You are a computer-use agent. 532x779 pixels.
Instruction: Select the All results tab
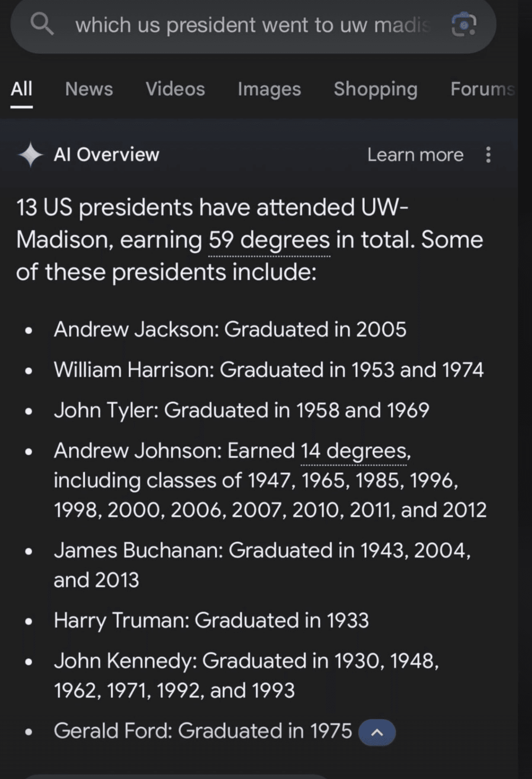[21, 89]
